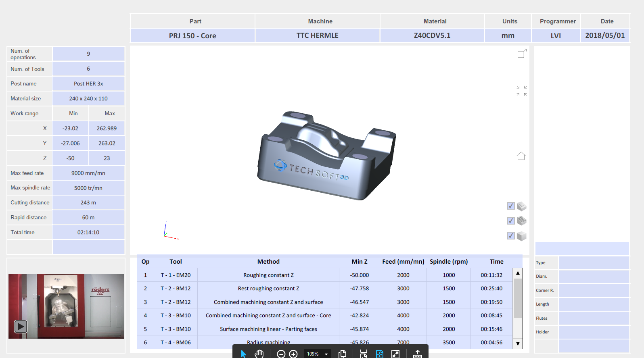The image size is (644, 358).
Task: Click the zoom in plus icon
Action: pyautogui.click(x=293, y=354)
